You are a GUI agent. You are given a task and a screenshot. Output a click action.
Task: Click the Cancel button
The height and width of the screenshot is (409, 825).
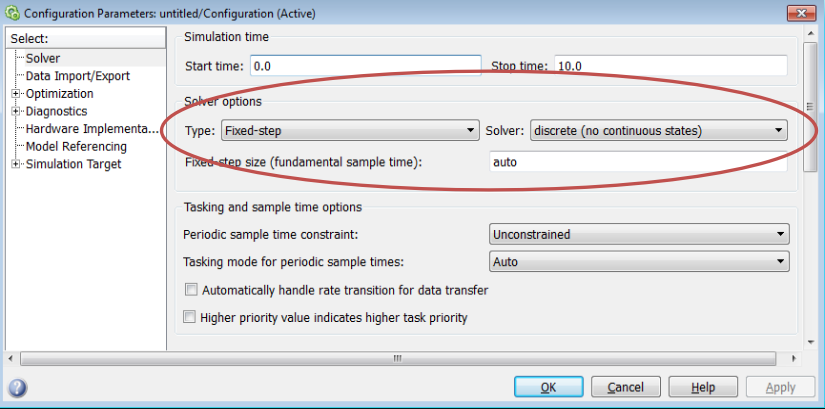pos(625,387)
